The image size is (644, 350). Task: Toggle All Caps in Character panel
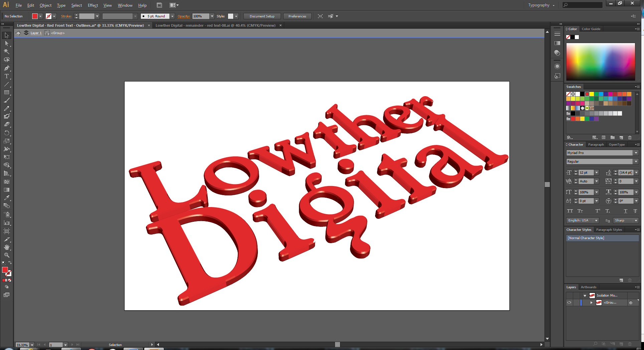[x=570, y=211]
